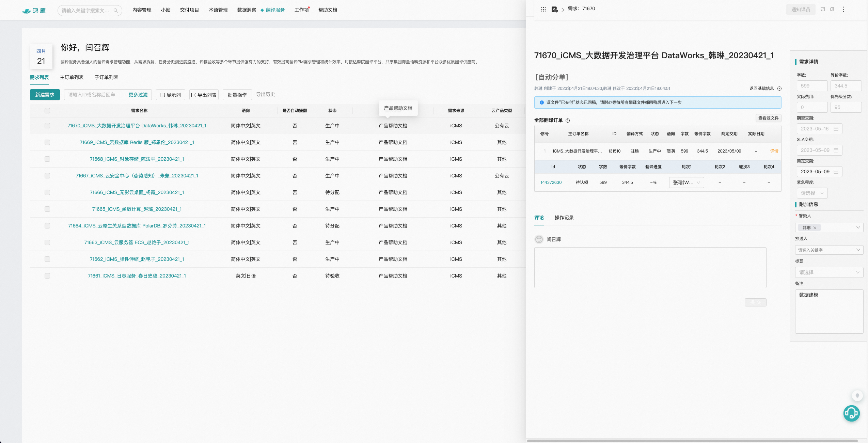
Task: Open requirement 71663_iCMS_云服务器 ECS
Action: pos(137,242)
